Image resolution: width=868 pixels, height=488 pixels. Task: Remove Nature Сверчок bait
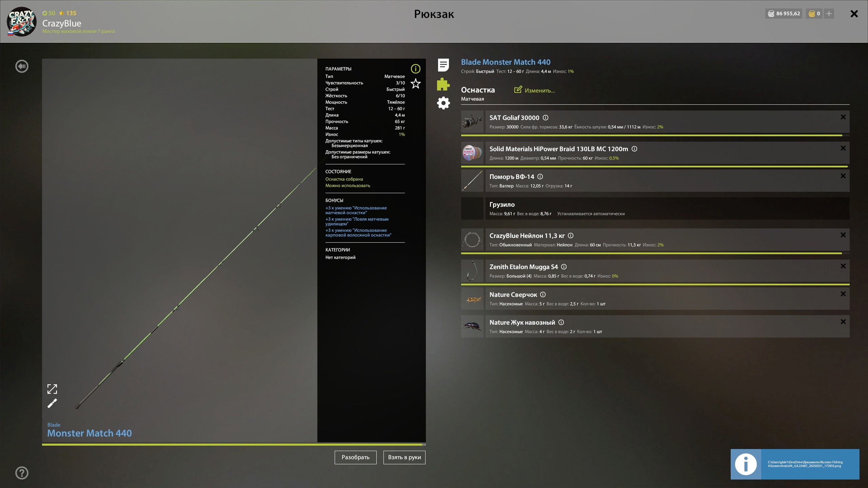click(x=843, y=294)
